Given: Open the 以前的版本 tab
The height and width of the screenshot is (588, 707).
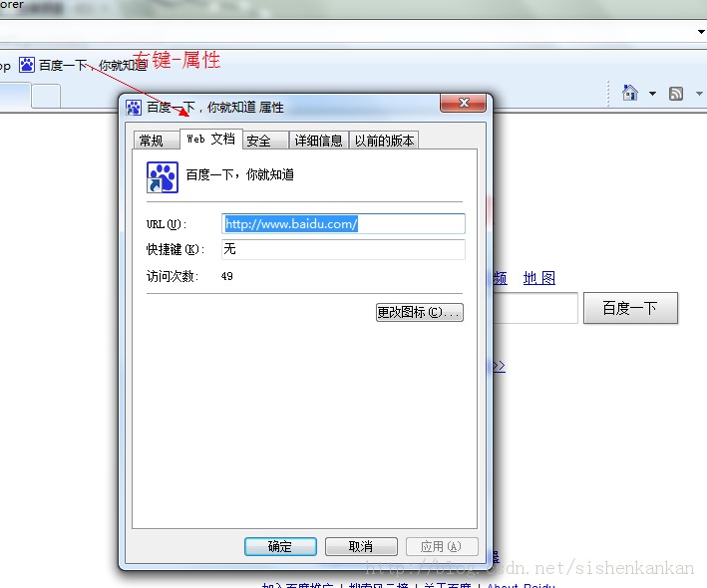Looking at the screenshot, I should pos(384,141).
